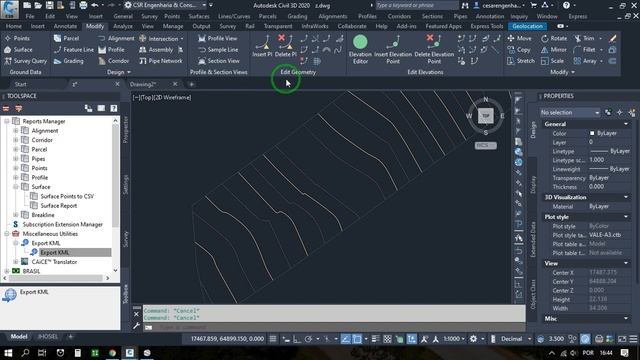Open the No selection dropdown
The width and height of the screenshot is (640, 360).
570,112
